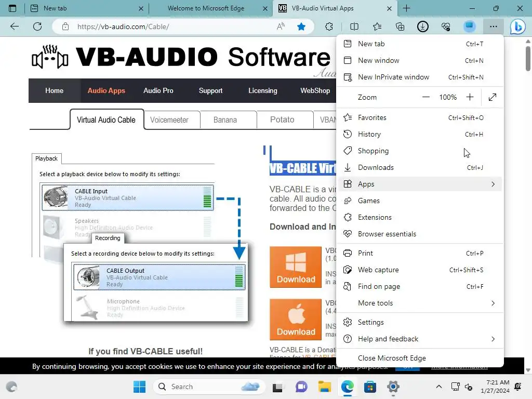532x399 pixels.
Task: Refresh the current page
Action: point(37,26)
